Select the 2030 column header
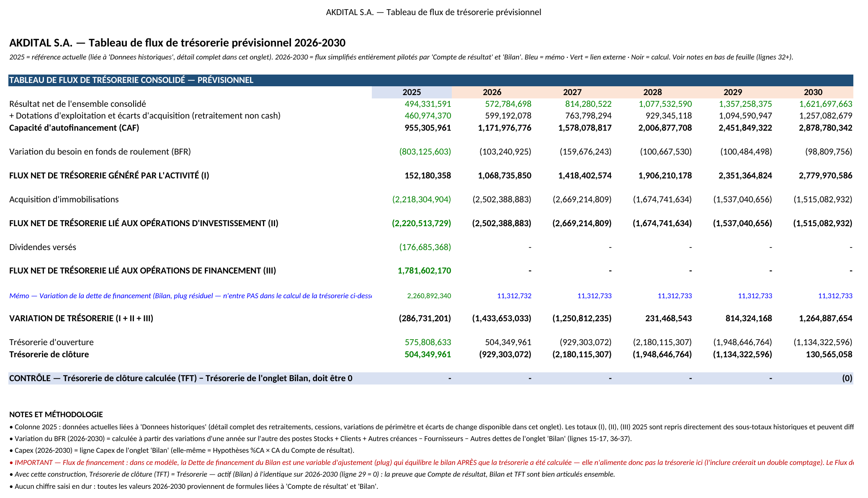The width and height of the screenshot is (868, 498). click(x=813, y=92)
